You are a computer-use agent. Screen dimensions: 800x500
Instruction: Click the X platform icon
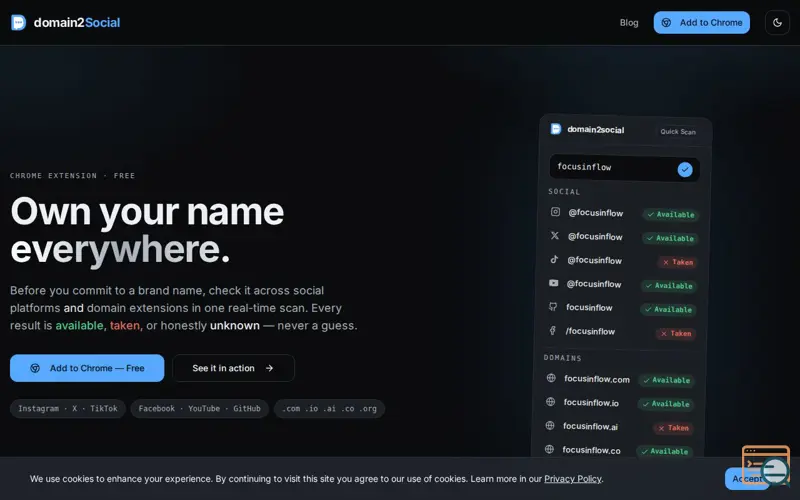coord(555,236)
